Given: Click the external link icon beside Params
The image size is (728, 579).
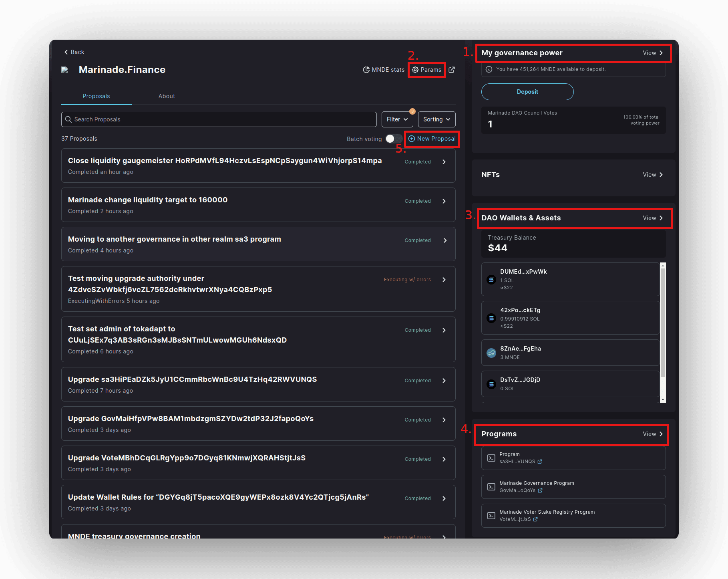Looking at the screenshot, I should 452,70.
